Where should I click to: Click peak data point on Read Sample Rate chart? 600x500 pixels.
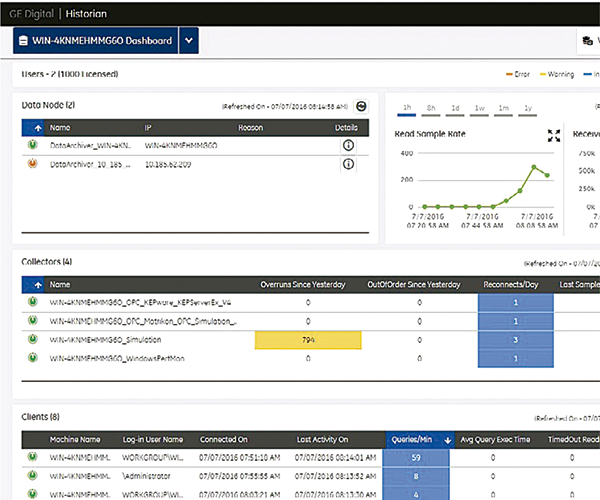coord(534,167)
